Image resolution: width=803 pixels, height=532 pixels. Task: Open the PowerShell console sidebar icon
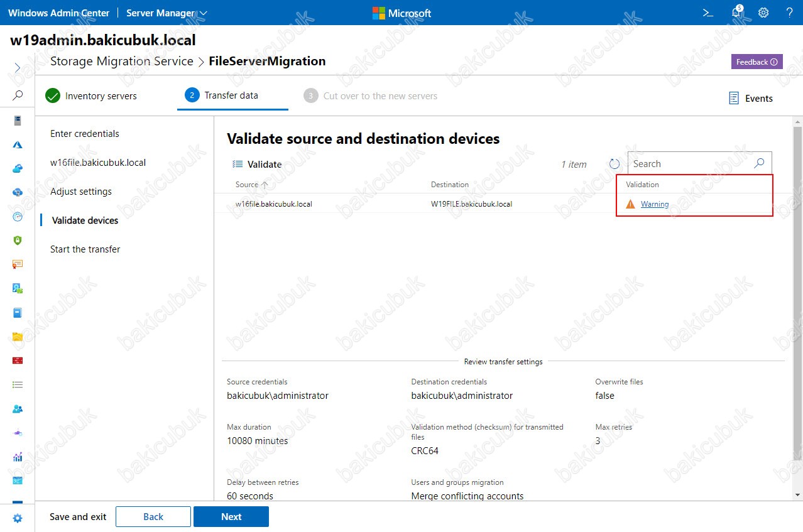coord(18,480)
